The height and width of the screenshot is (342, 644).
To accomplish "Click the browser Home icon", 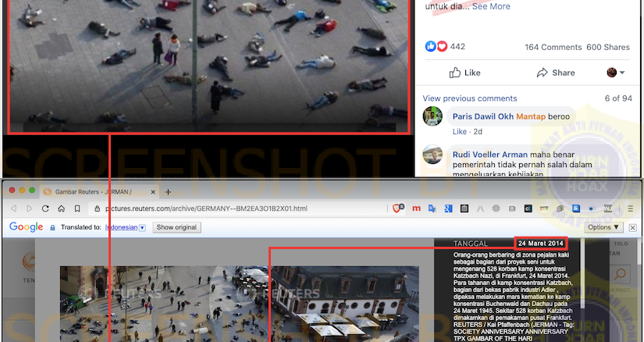I will pyautogui.click(x=61, y=208).
